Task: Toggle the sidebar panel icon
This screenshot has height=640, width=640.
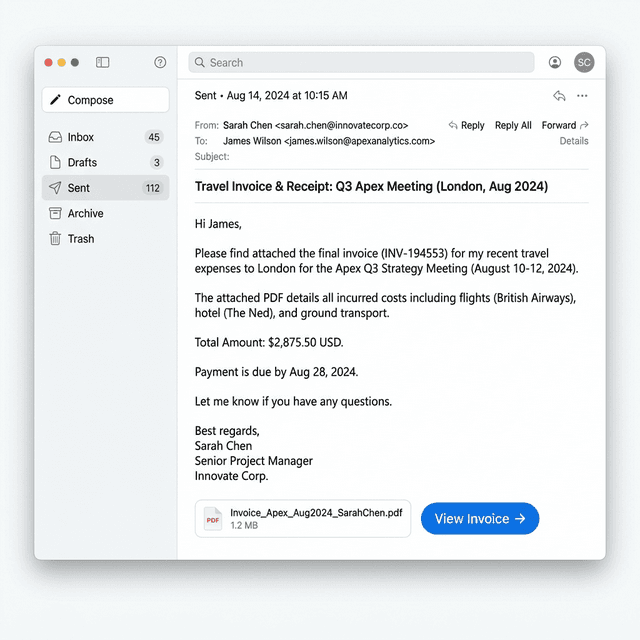Action: click(102, 62)
